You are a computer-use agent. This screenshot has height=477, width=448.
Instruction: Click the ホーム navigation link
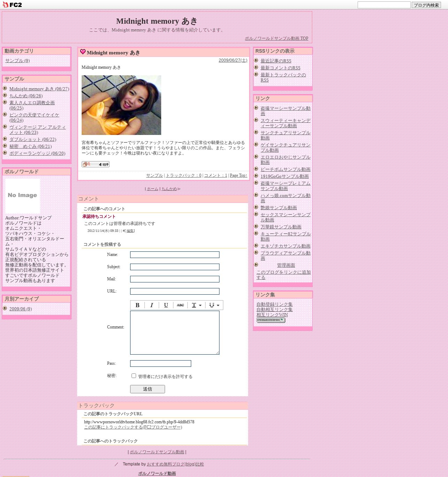point(152,189)
